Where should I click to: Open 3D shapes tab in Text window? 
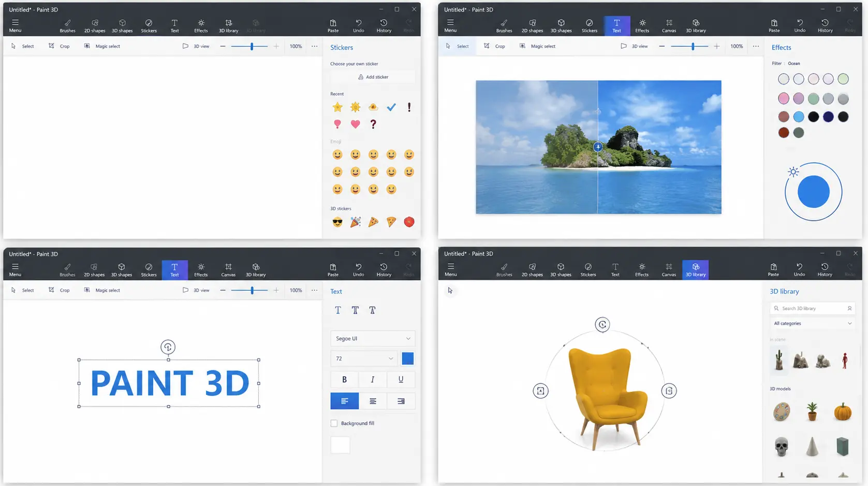(x=122, y=270)
